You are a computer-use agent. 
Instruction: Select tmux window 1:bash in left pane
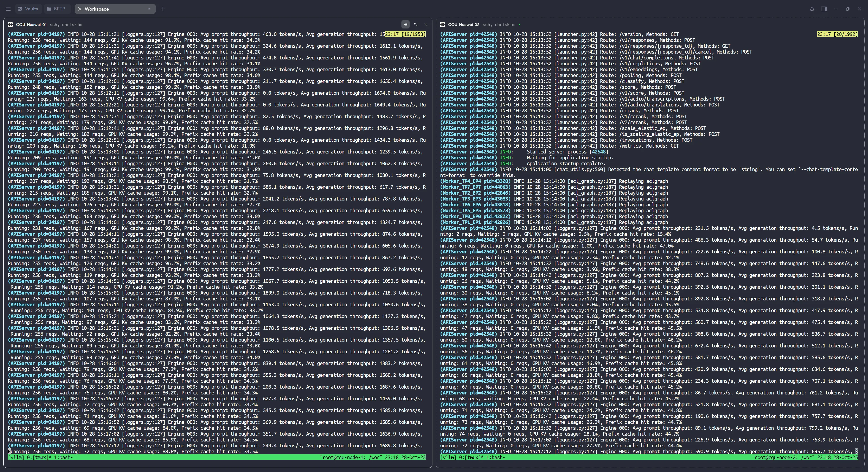(x=63, y=458)
